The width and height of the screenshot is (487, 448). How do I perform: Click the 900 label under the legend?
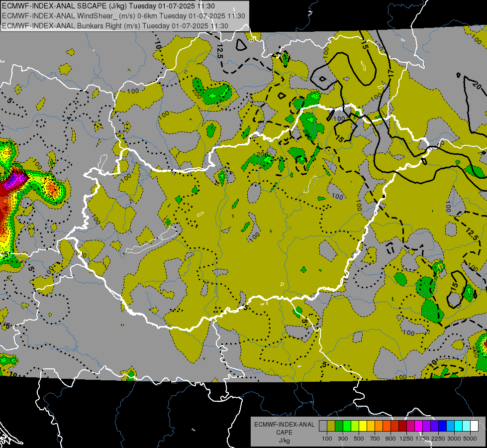(390, 439)
